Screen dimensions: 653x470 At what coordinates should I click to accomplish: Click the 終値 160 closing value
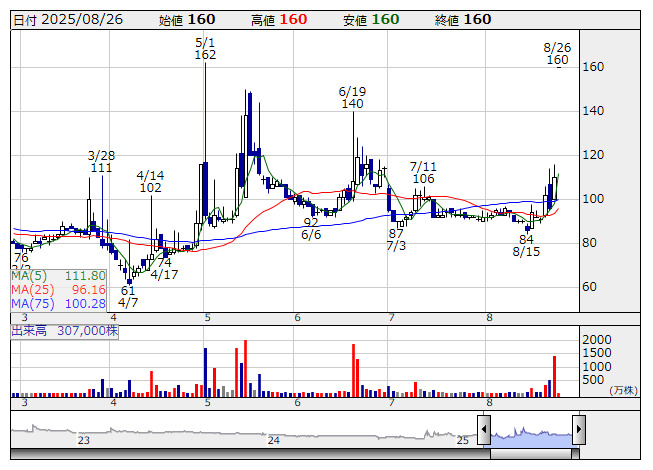click(x=464, y=20)
